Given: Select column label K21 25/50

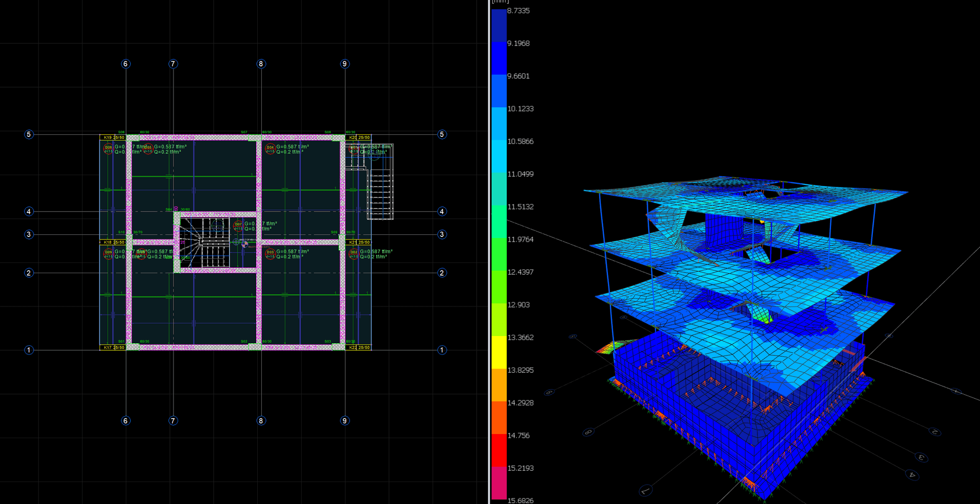Looking at the screenshot, I should 359,242.
